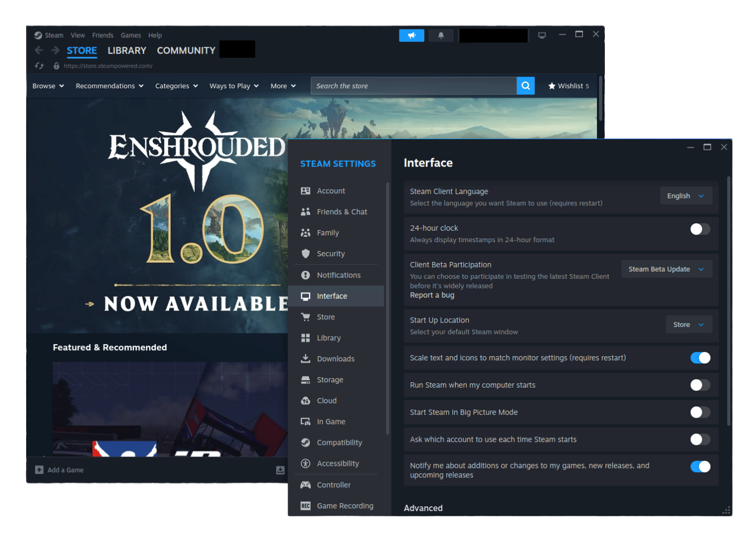Click the announcements megaphone icon
Screen dimensions: 756x541
(412, 35)
